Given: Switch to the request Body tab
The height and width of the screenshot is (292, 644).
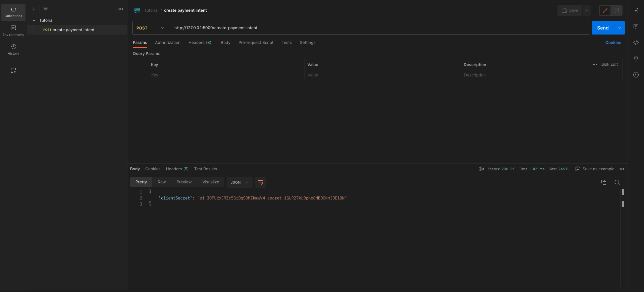Looking at the screenshot, I should pos(225,43).
